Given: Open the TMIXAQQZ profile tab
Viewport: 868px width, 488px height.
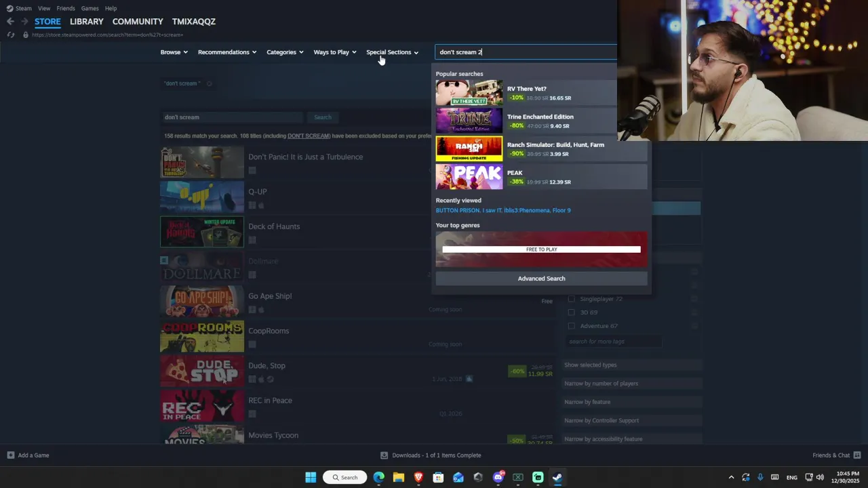Looking at the screenshot, I should (194, 22).
